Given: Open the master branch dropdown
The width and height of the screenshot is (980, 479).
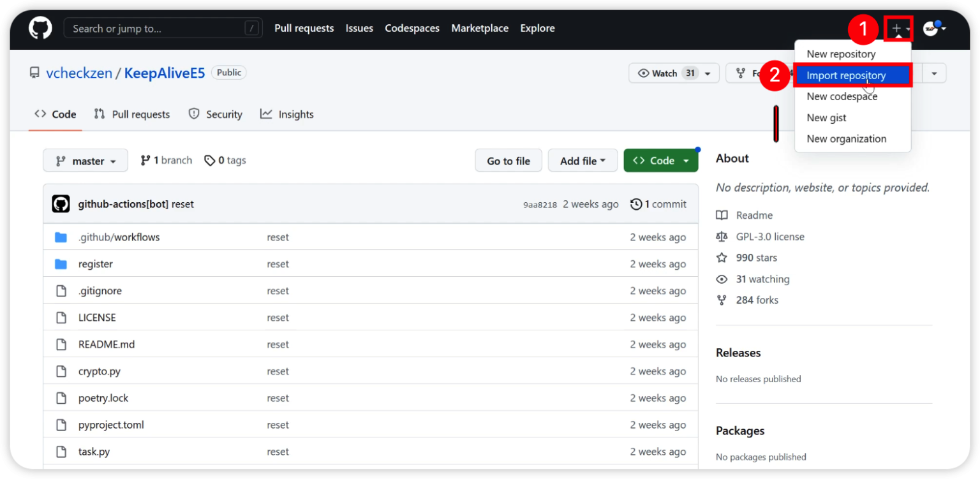Looking at the screenshot, I should click(85, 161).
